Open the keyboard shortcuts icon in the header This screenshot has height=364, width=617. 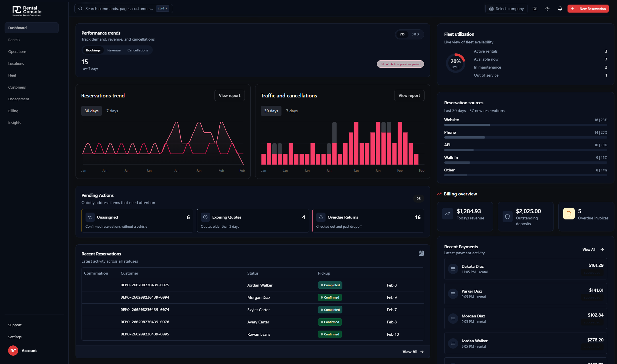tap(535, 9)
